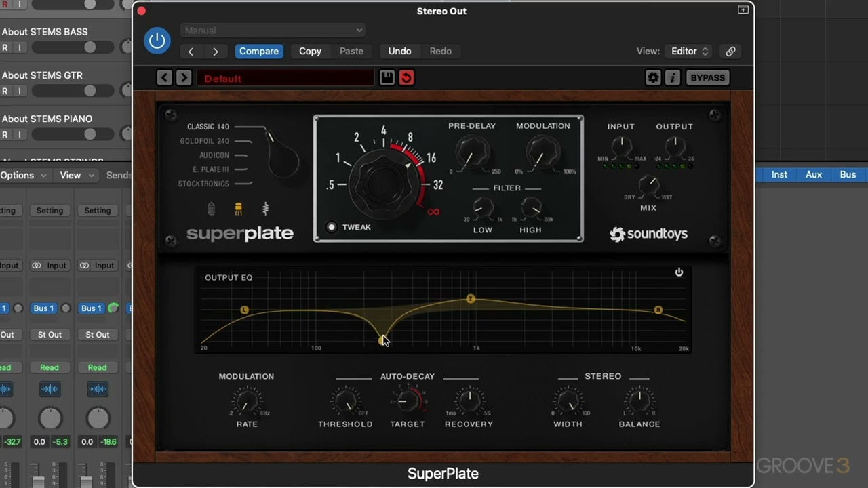The image size is (868, 488).
Task: Open the mixer Options menu
Action: [24, 175]
